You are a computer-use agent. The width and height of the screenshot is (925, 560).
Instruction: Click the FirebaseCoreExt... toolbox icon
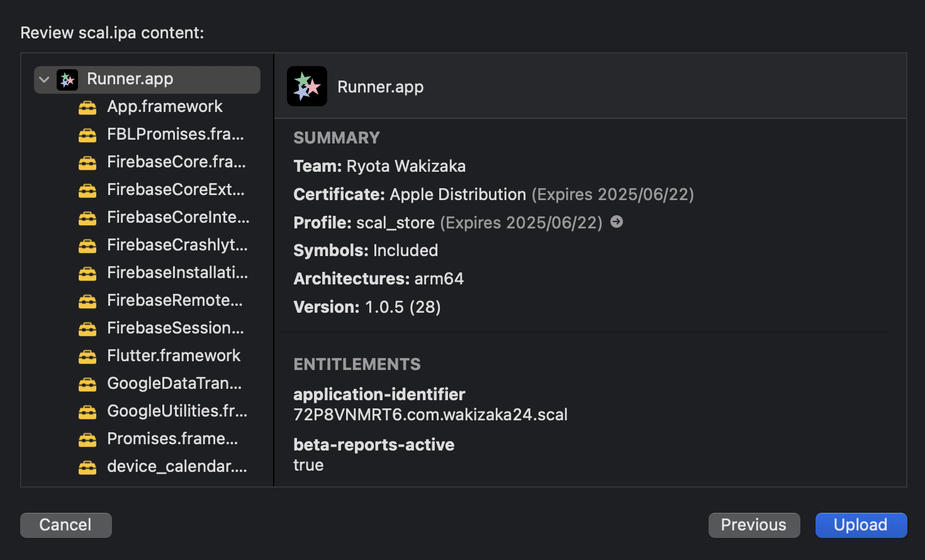click(87, 191)
